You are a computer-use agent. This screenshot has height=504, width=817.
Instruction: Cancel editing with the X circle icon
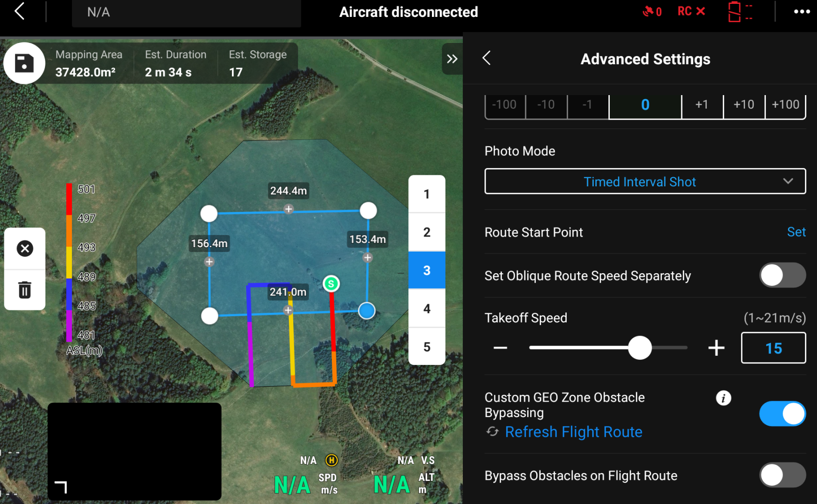(25, 249)
